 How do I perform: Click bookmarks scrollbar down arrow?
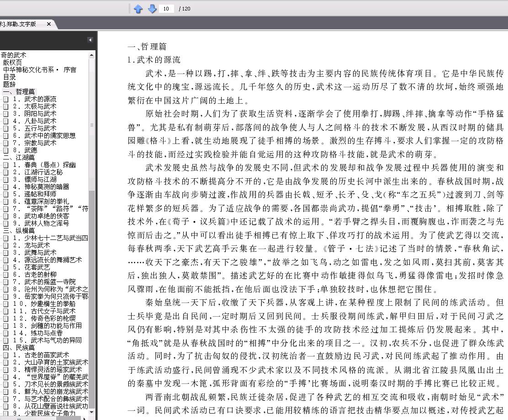[91, 412]
